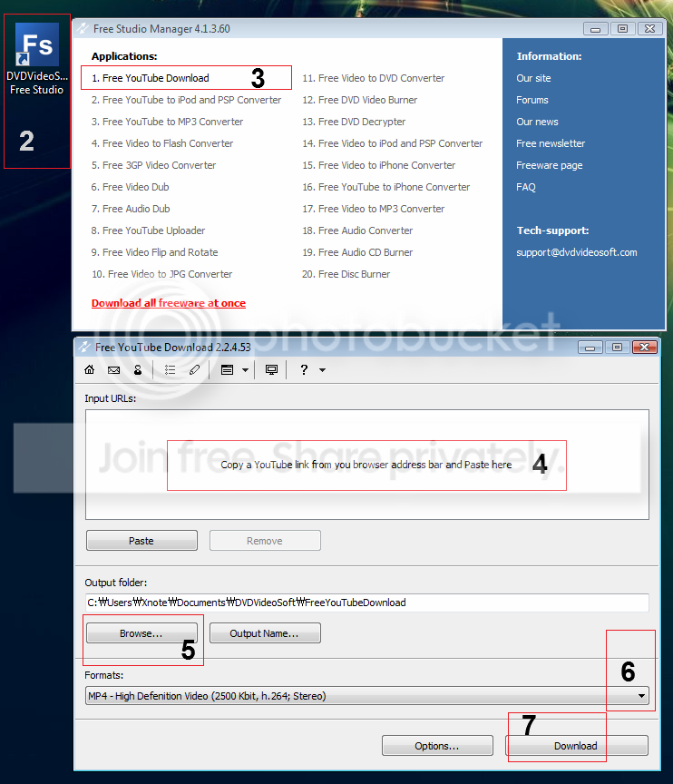Viewport: 673px width, 784px height.
Task: Click the Output Name... button
Action: [265, 633]
